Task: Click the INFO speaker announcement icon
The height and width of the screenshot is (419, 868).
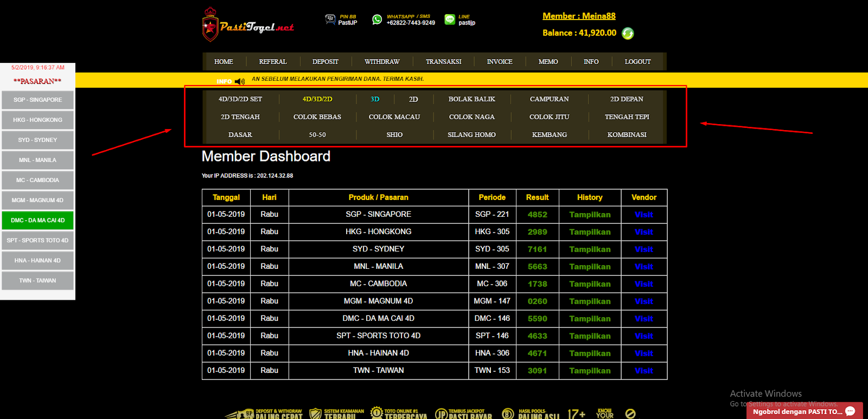Action: point(240,81)
